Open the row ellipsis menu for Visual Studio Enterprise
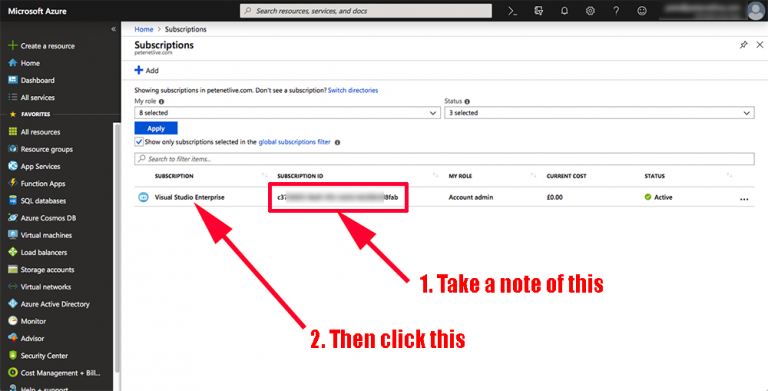Viewport: 768px width, 391px height. click(744, 199)
